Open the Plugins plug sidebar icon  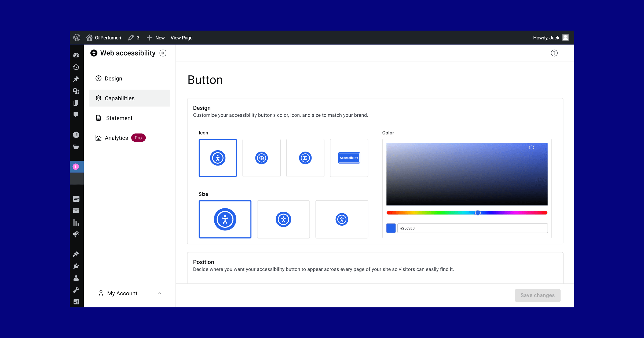point(76,266)
